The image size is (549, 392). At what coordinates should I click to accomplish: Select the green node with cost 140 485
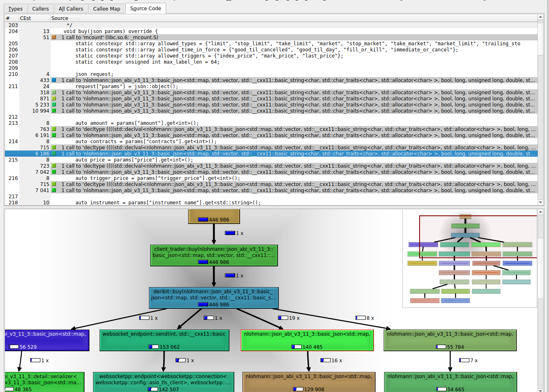coord(307,340)
